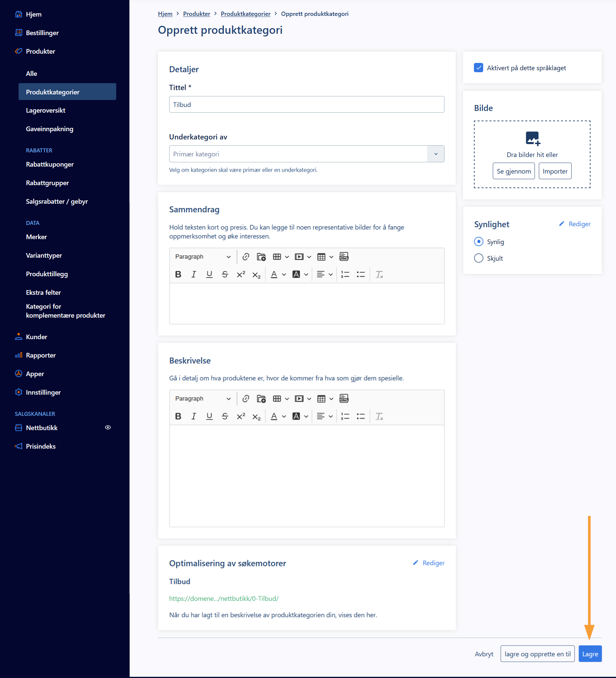Click Strikethrough icon in Beskrivelse editor
This screenshot has height=678, width=616.
click(225, 416)
